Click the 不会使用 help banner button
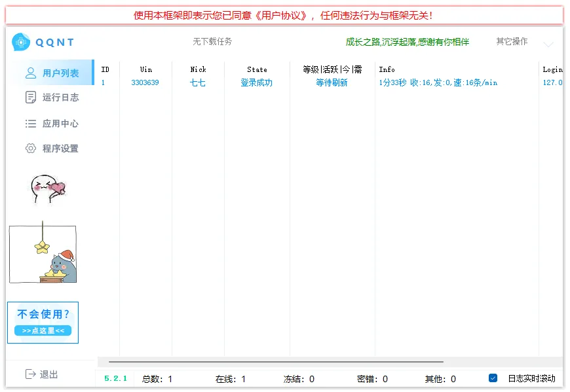 43,322
